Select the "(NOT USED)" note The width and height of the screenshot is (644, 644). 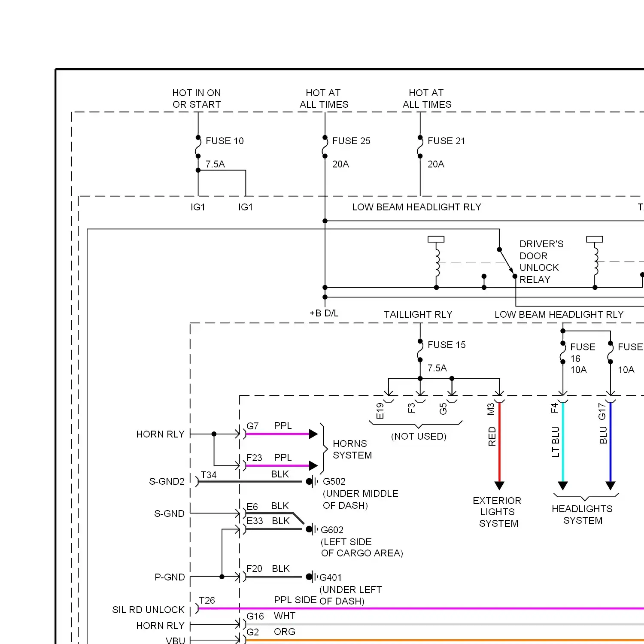click(x=419, y=436)
